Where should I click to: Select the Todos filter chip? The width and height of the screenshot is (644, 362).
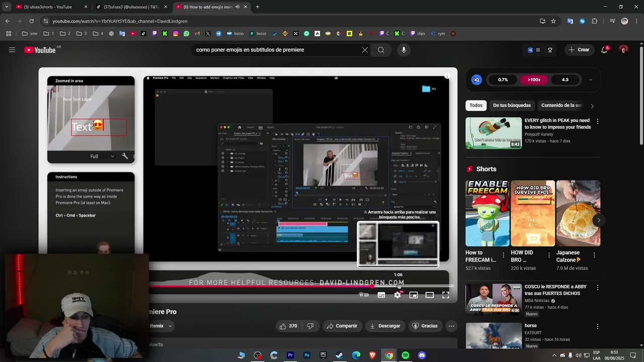pos(476,106)
